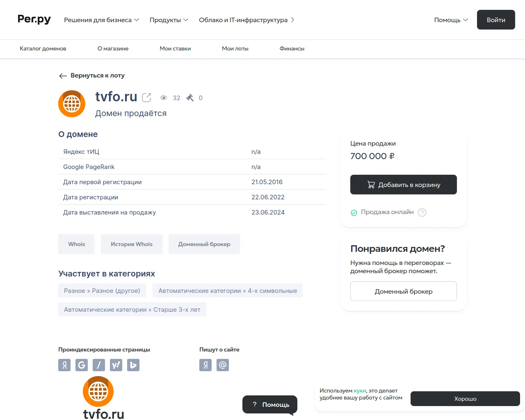The image size is (525, 420).
Task: Open the История Whois page
Action: pyautogui.click(x=131, y=244)
